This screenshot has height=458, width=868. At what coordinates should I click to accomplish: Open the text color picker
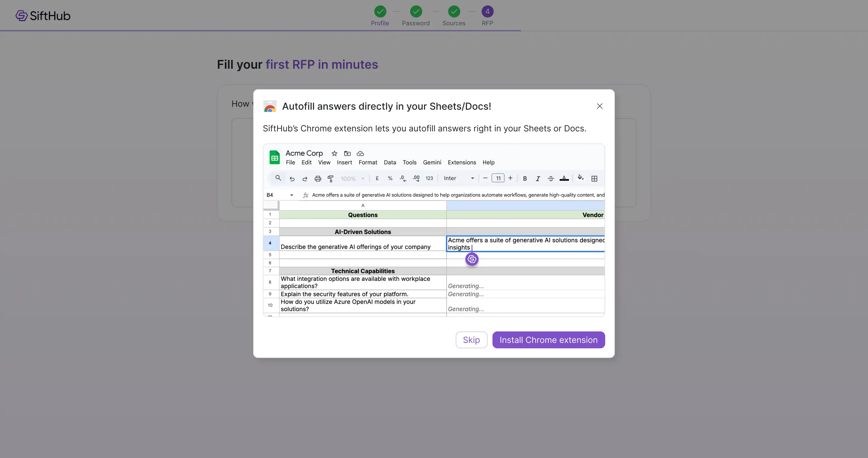pos(564,178)
